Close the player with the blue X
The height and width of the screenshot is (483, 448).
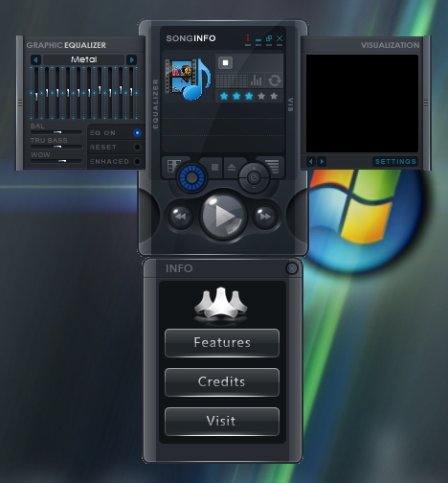point(280,38)
